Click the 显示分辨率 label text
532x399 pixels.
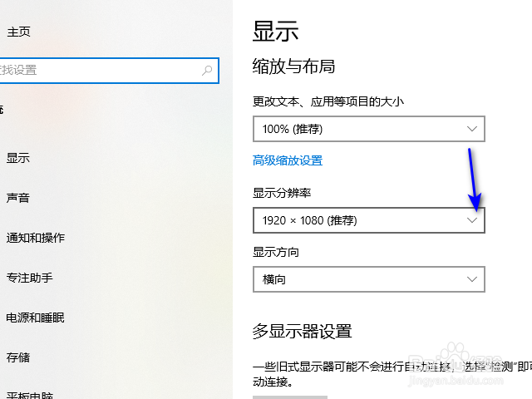[282, 193]
